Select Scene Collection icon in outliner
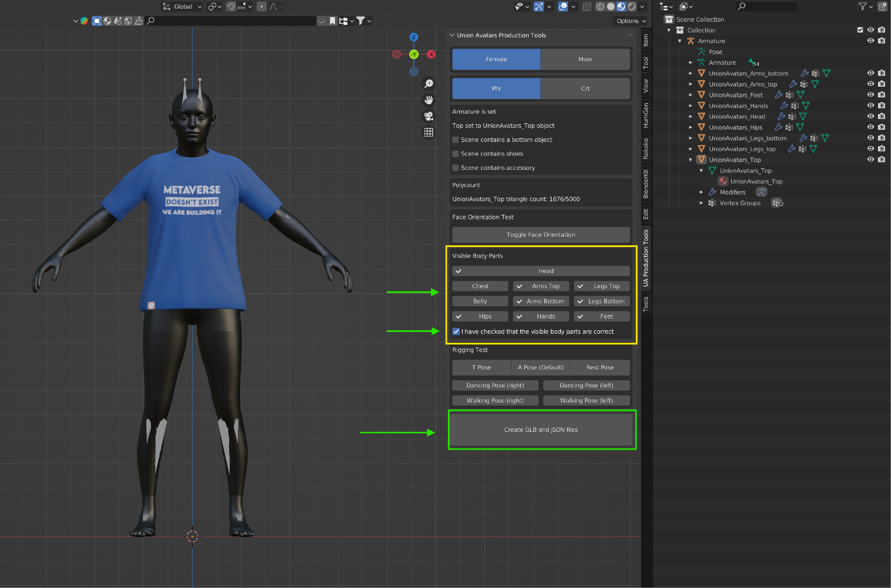This screenshot has height=588, width=891. (669, 19)
